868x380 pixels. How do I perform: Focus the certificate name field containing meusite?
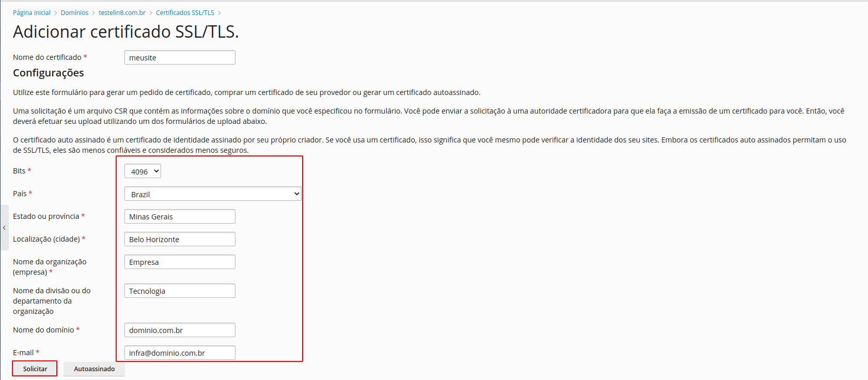pyautogui.click(x=180, y=58)
